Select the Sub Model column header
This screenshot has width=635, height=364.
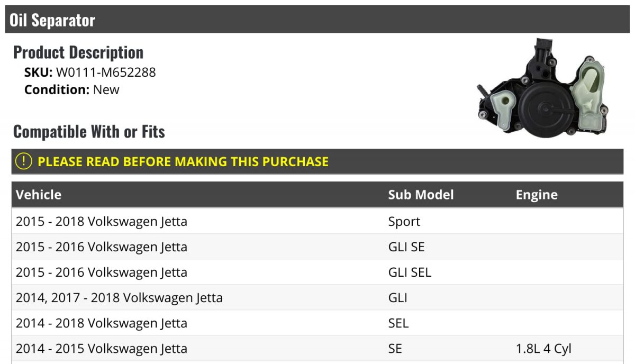coord(421,195)
